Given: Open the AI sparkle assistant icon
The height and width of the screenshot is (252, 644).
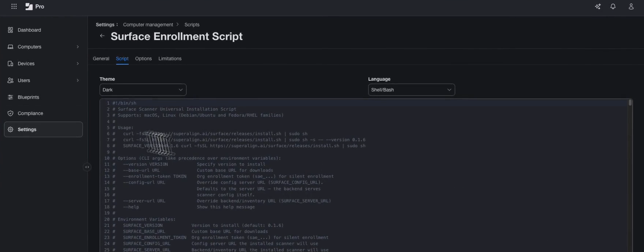Looking at the screenshot, I should (598, 7).
